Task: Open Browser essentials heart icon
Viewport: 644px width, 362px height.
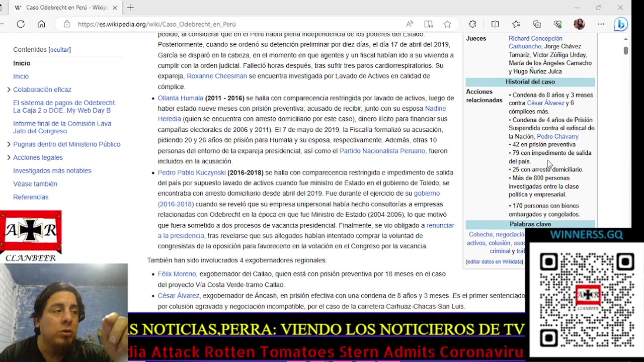Action: point(558,24)
